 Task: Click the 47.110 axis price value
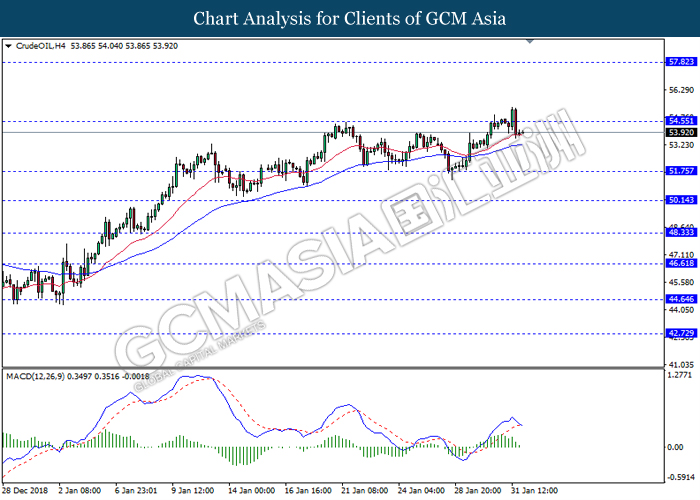[x=681, y=255]
